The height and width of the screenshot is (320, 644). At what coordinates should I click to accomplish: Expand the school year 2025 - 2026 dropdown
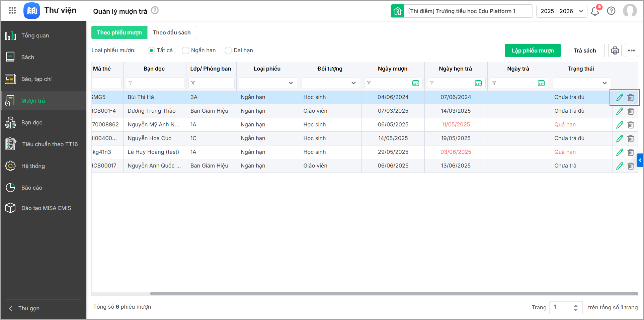pos(561,11)
